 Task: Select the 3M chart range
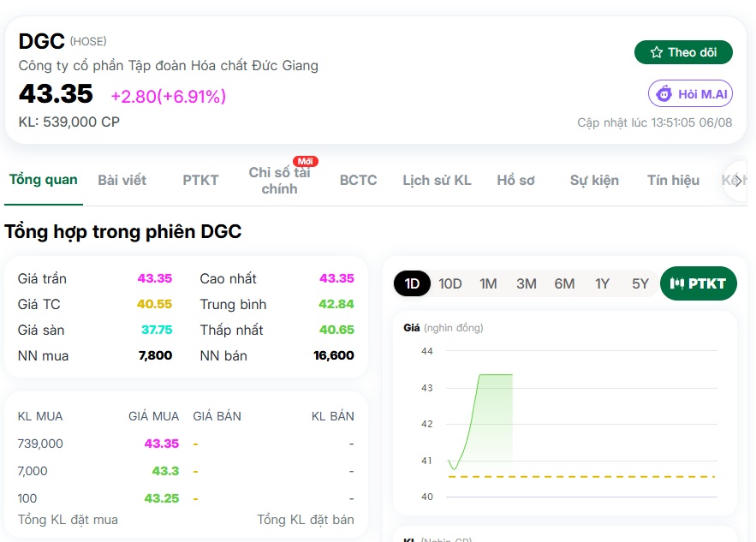[526, 283]
